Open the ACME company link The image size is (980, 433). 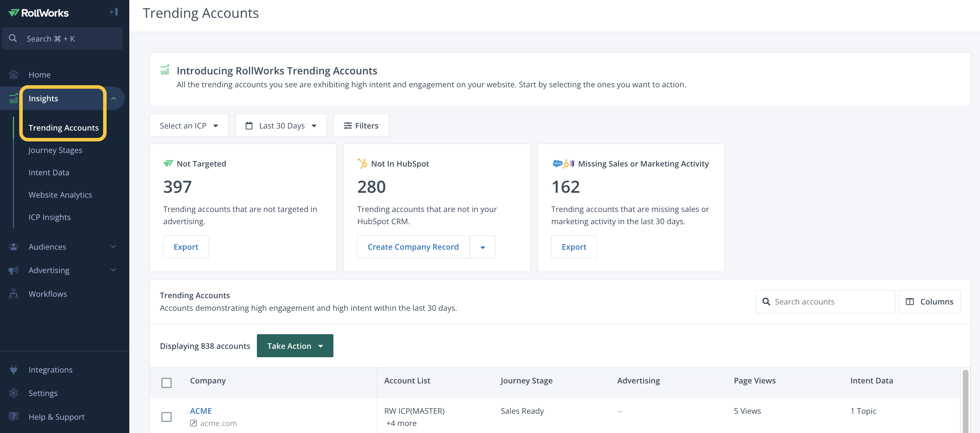coord(201,411)
